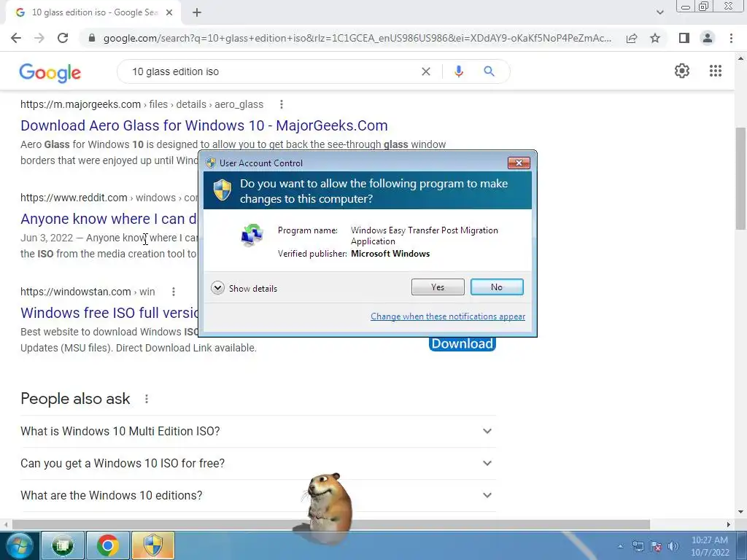This screenshot has height=560, width=747.
Task: Click the volume speaker tray icon
Action: [x=673, y=546]
